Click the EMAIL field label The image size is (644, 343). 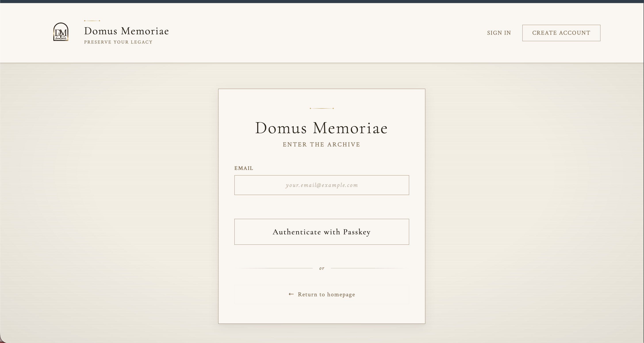(x=243, y=168)
